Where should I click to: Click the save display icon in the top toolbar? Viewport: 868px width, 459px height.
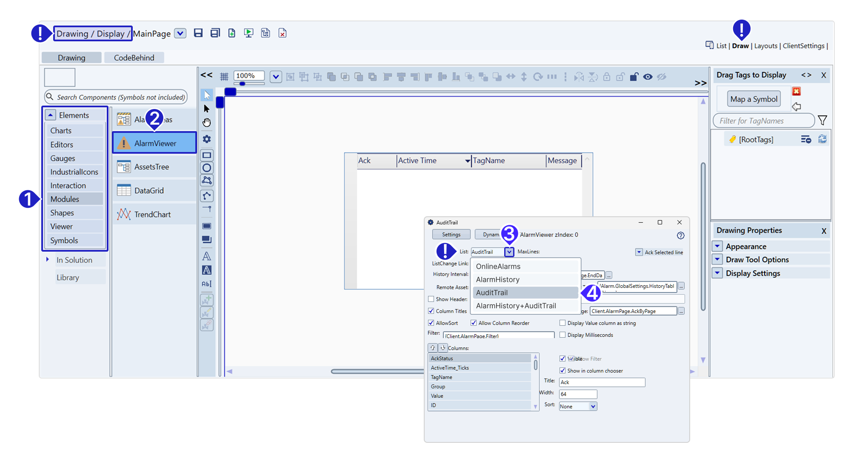[198, 33]
